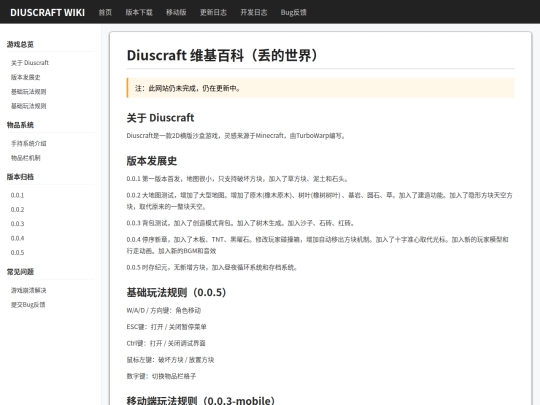
Task: Open version 0.0.2 in the sidebar archive
Action: (17, 209)
